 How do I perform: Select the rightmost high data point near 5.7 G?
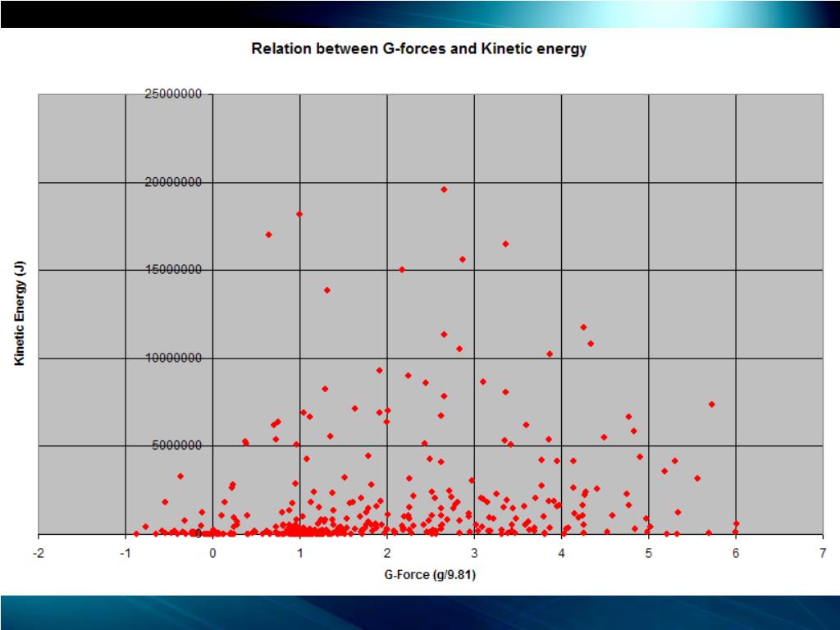point(711,404)
